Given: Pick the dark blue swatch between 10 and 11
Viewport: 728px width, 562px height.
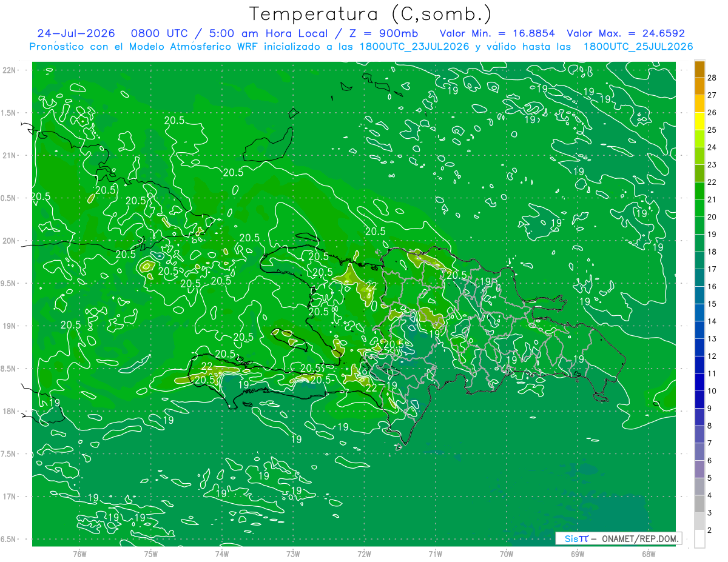Looking at the screenshot, I should [699, 383].
